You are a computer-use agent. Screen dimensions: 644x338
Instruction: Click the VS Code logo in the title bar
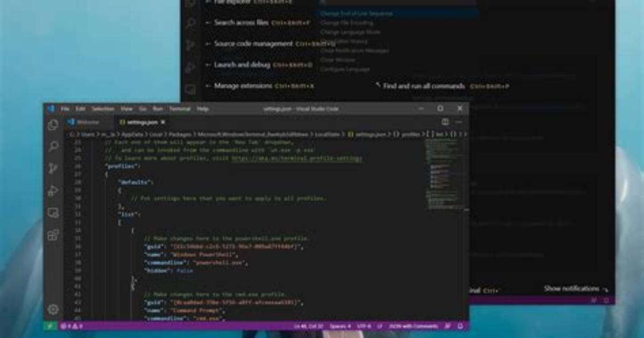pos(51,108)
